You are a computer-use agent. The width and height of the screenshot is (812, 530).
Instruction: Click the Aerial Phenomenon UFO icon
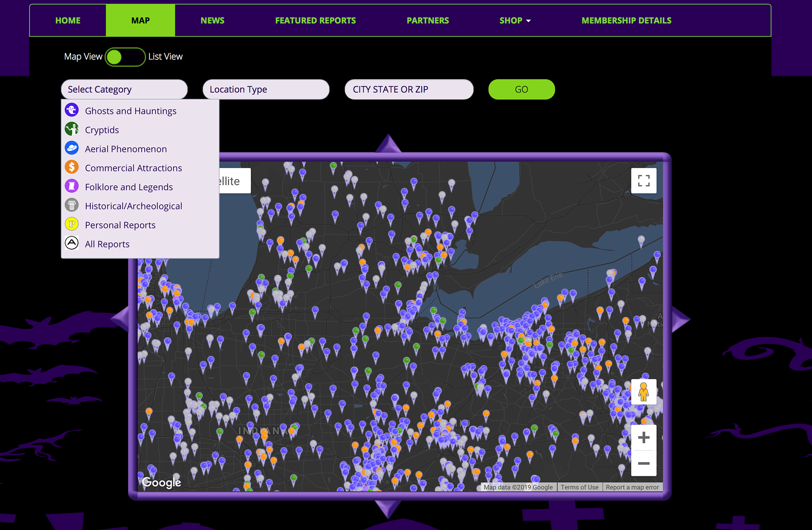tap(72, 148)
